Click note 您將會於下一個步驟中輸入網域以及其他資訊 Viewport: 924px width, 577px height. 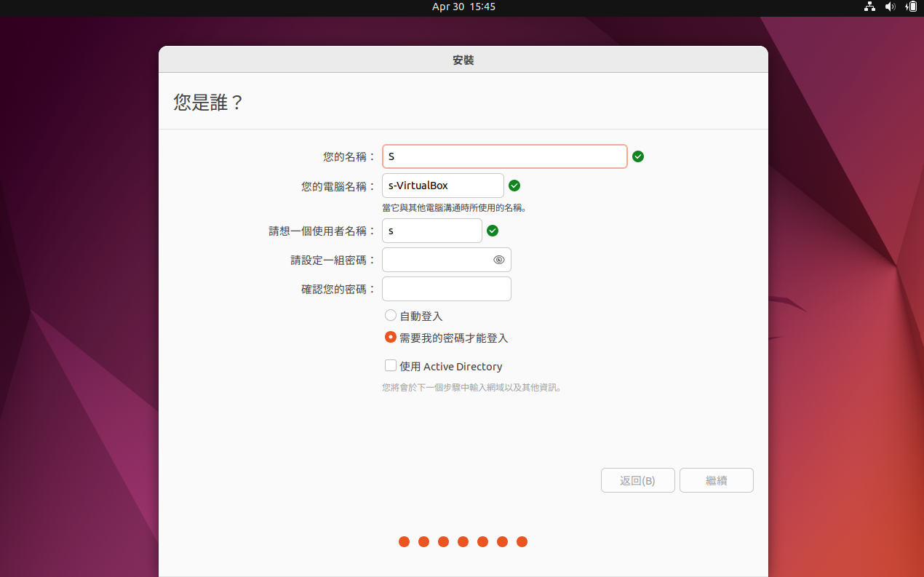coord(471,388)
